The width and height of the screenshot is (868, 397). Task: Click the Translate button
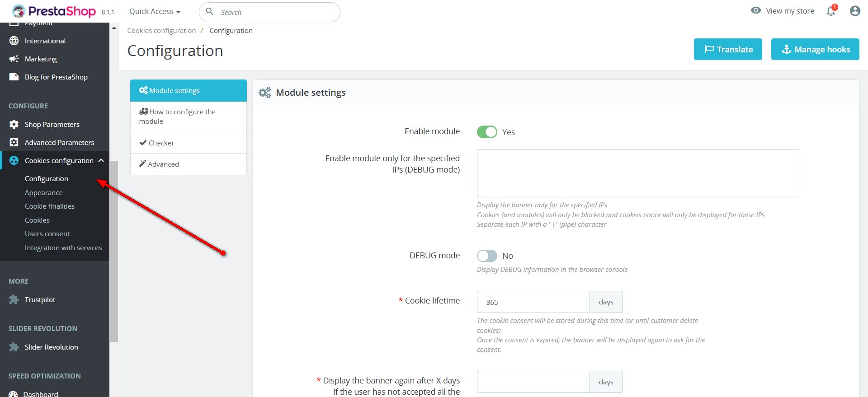[x=728, y=49]
